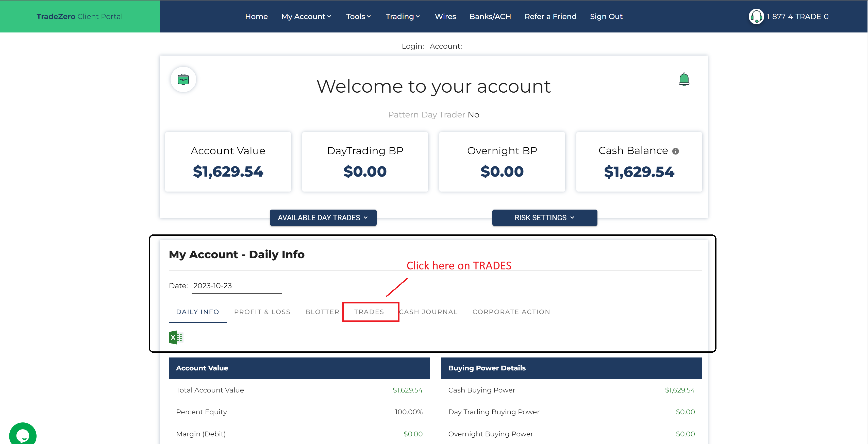Screen dimensions: 868x444
Task: Open notifications via the bell icon
Action: click(x=684, y=79)
